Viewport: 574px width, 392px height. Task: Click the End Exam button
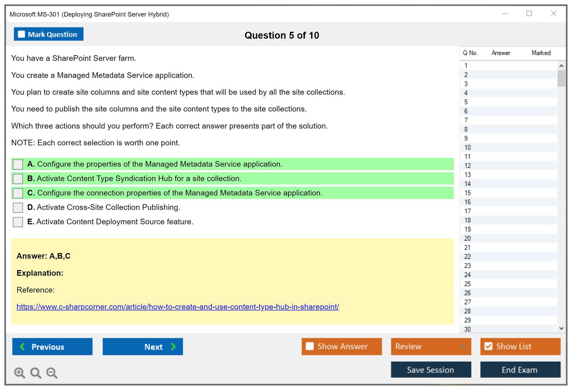pos(520,370)
